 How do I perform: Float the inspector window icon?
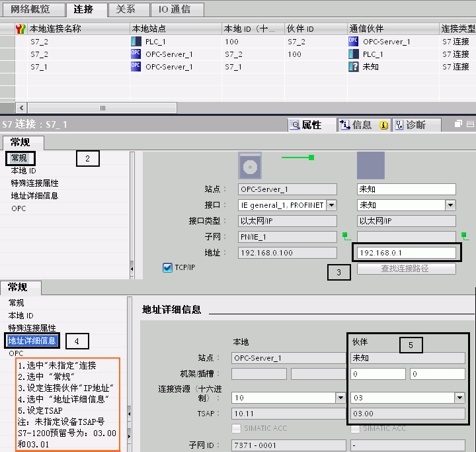(458, 123)
